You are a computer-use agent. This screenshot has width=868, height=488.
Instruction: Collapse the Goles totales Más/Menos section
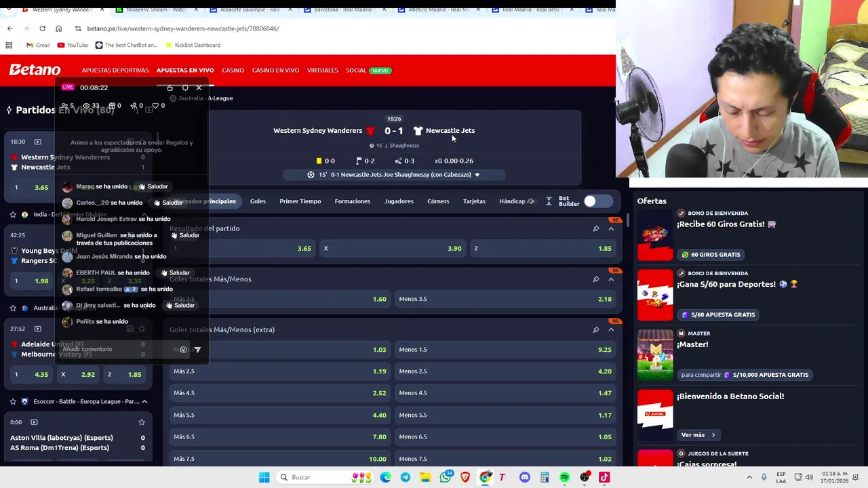click(x=611, y=279)
